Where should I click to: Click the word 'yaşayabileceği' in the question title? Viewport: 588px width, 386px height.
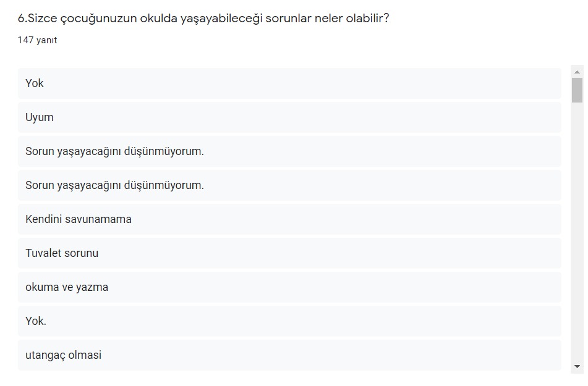pyautogui.click(x=221, y=19)
